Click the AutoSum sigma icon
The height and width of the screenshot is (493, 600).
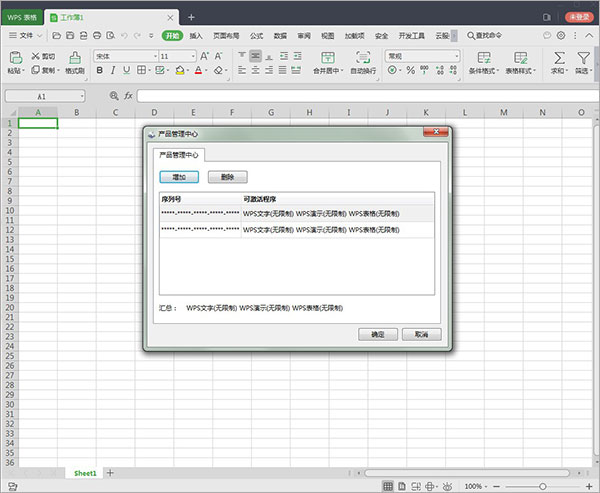pyautogui.click(x=559, y=57)
